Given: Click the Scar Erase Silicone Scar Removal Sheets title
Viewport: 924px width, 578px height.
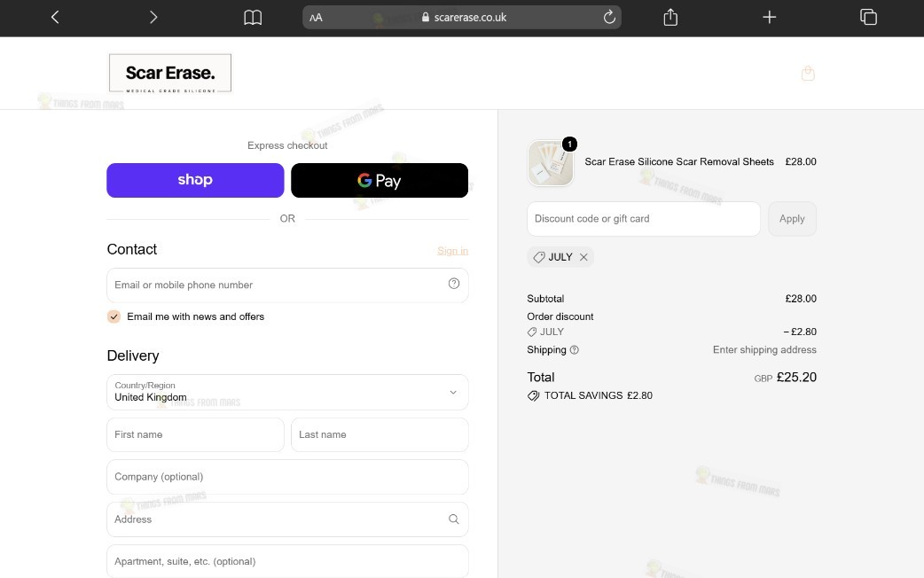Looking at the screenshot, I should pos(679,161).
